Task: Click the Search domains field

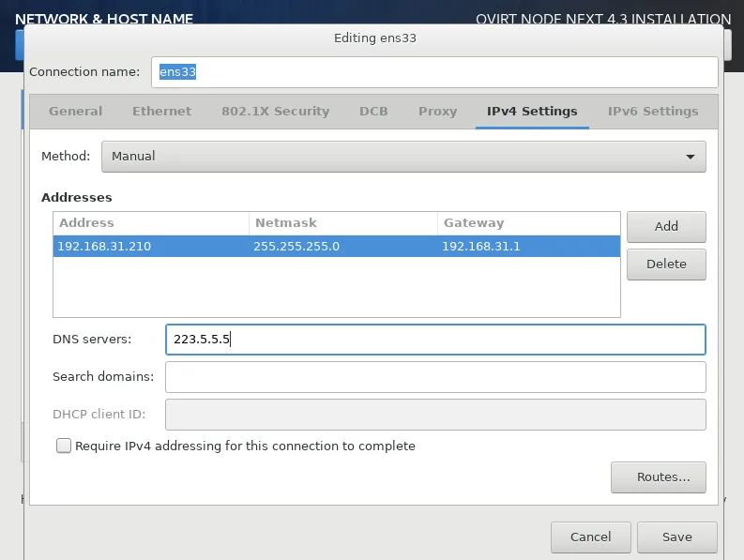Action: [435, 377]
